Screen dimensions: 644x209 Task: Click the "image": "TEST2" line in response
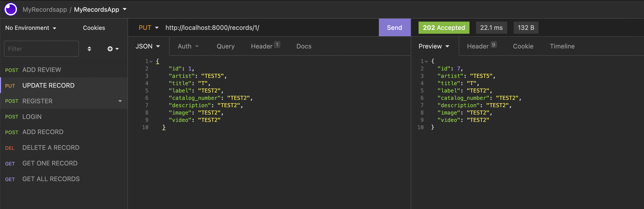[465, 113]
